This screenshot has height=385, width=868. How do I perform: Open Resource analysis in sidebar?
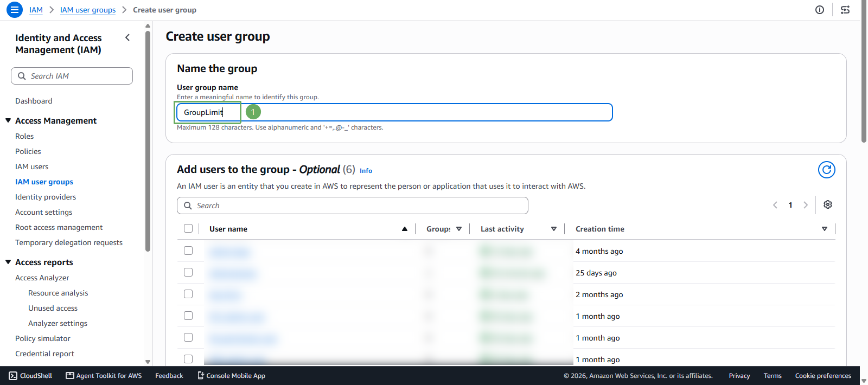(58, 293)
